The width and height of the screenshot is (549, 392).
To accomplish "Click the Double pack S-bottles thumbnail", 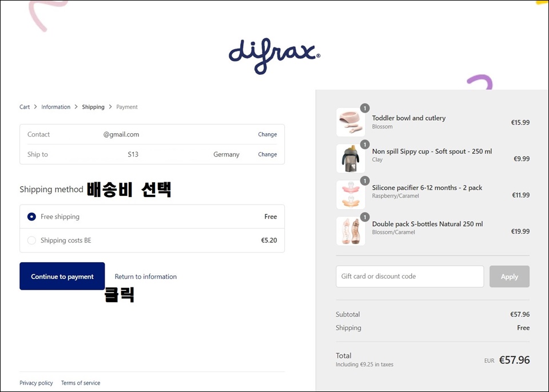I will coord(351,231).
